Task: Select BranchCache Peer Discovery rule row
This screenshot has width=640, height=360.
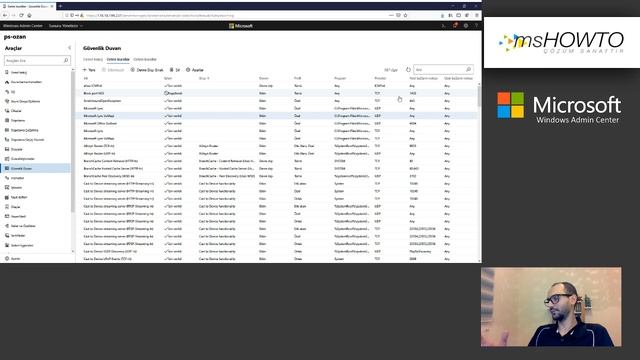Action: click(x=276, y=176)
